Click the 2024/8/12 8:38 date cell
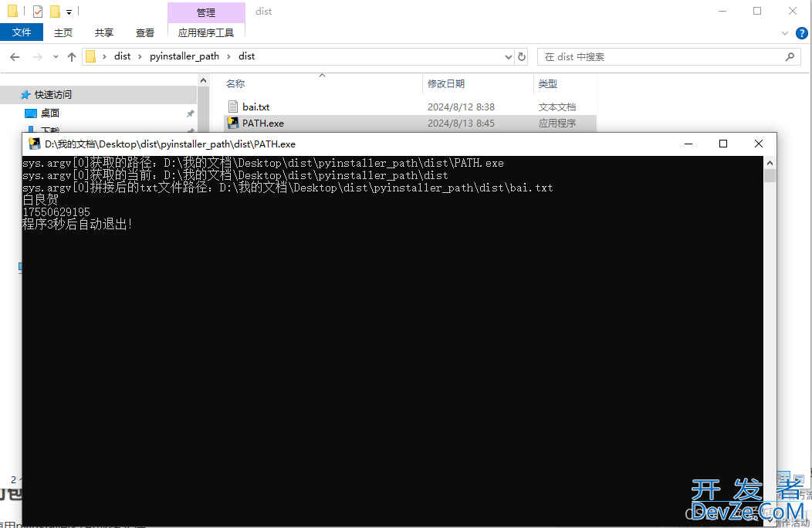This screenshot has width=812, height=528. 461,107
